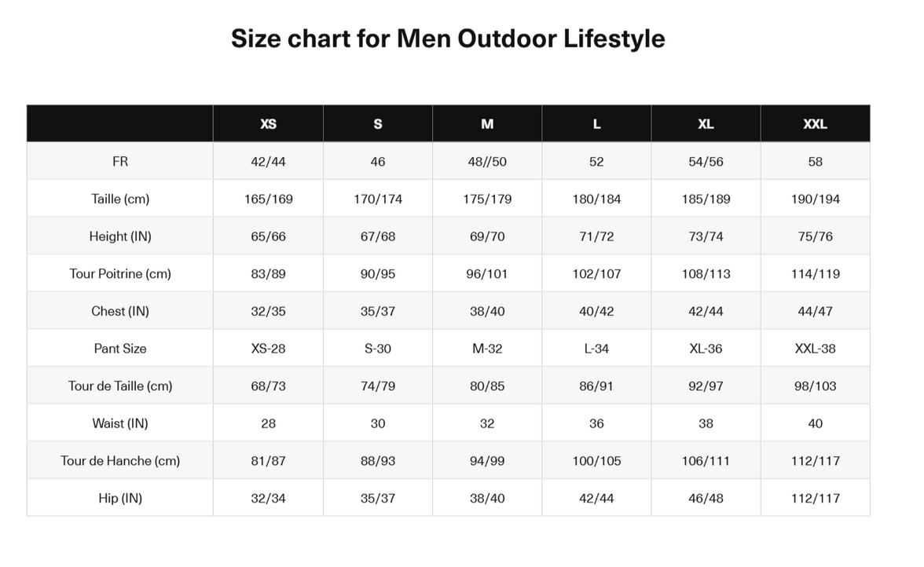Image resolution: width=924 pixels, height=567 pixels.
Task: Click the L size header cell
Action: 596,124
